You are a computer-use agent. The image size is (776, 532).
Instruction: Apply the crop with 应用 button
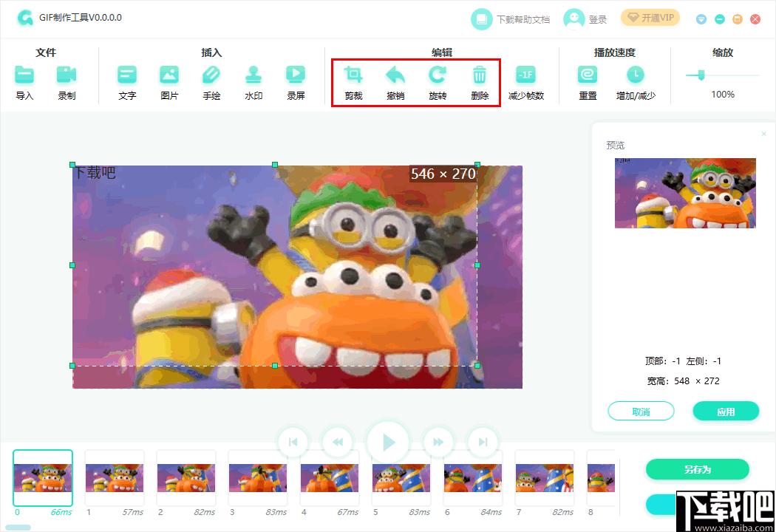(726, 412)
